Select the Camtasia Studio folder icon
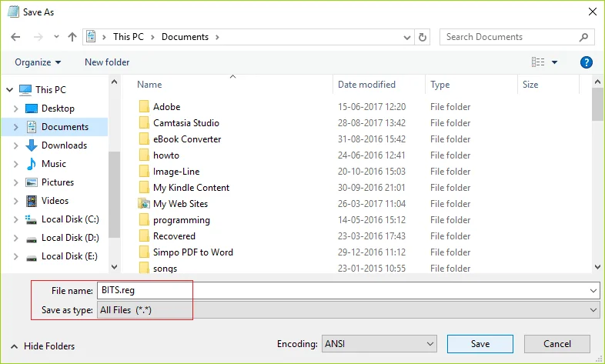 (x=144, y=123)
